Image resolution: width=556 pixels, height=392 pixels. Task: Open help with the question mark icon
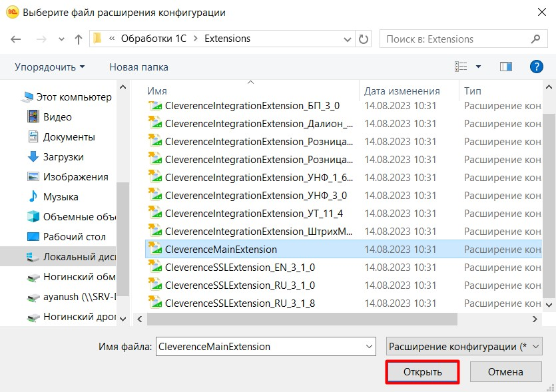[536, 67]
